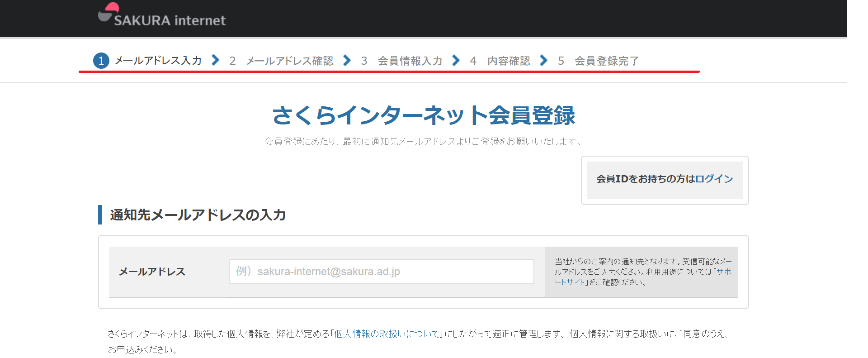Click the step 1 circle badge

pos(101,61)
